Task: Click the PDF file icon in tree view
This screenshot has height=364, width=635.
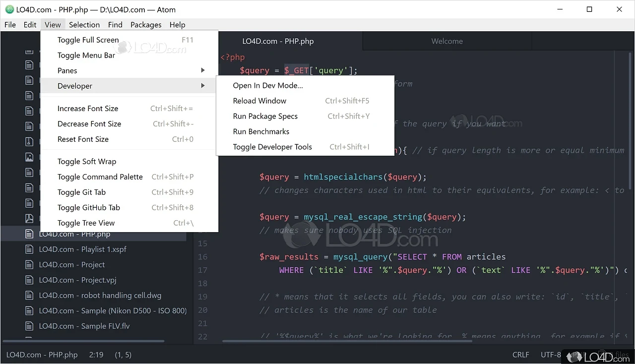Action: pos(29,218)
